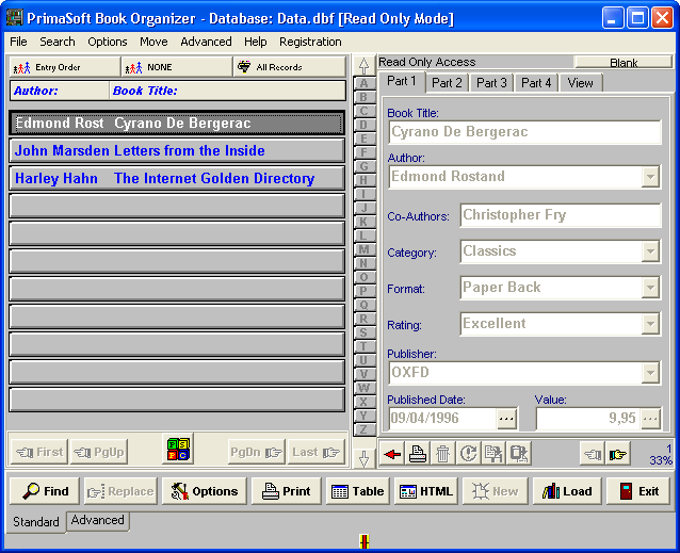The height and width of the screenshot is (553, 680).
Task: Go to previous record with left-pointing hand
Action: point(592,454)
